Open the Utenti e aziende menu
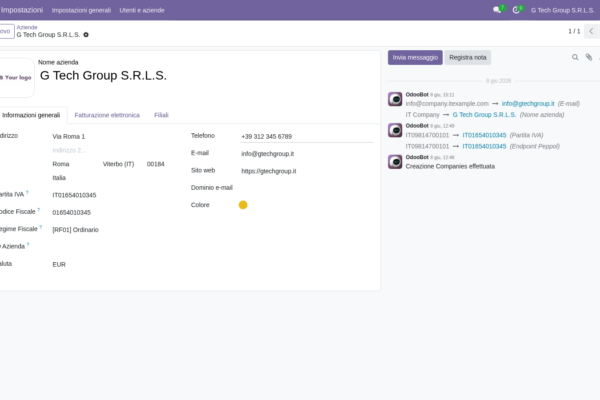The image size is (600, 400). click(x=142, y=10)
